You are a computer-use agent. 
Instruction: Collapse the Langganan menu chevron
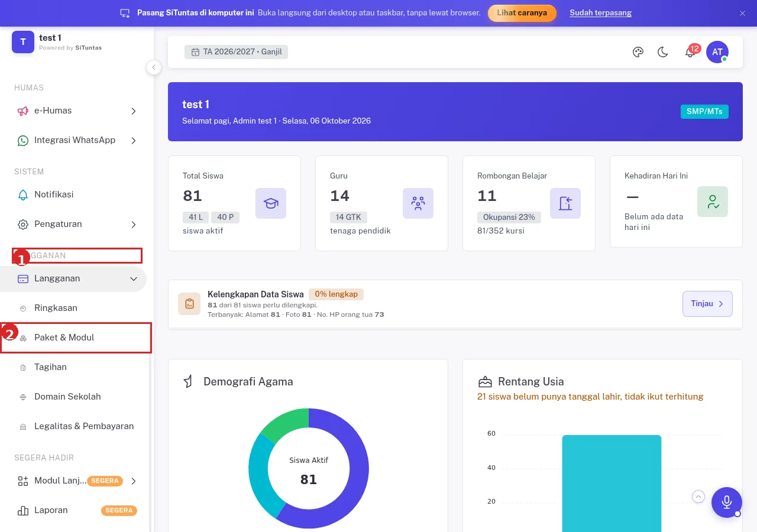[134, 278]
